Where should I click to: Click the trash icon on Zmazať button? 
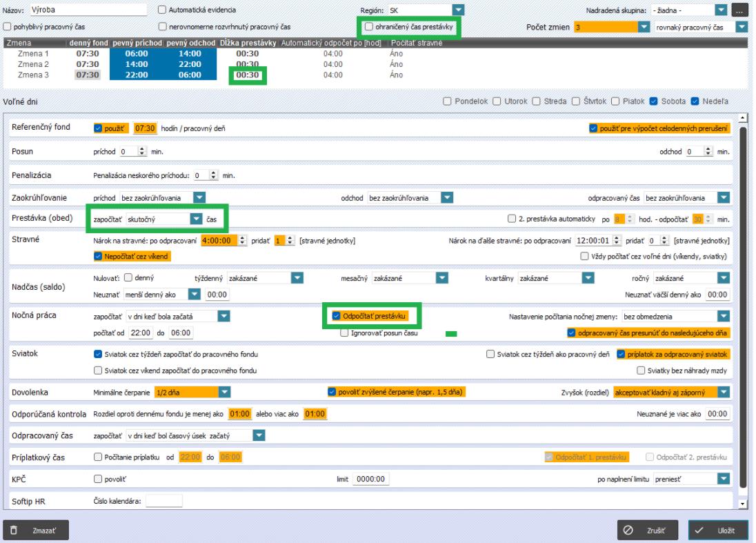[x=14, y=531]
